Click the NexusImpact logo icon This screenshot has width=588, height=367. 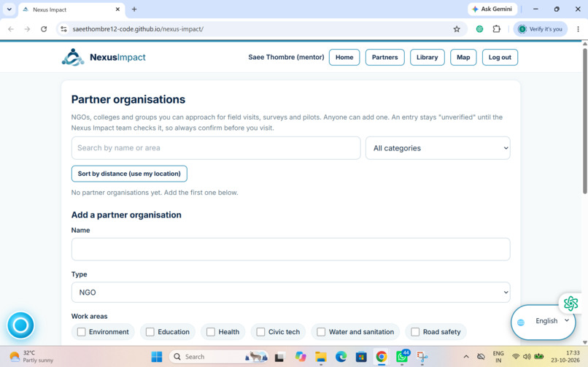pyautogui.click(x=73, y=57)
